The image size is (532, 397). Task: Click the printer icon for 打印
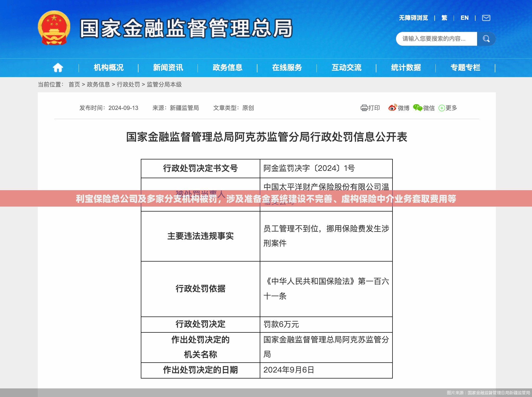[364, 108]
